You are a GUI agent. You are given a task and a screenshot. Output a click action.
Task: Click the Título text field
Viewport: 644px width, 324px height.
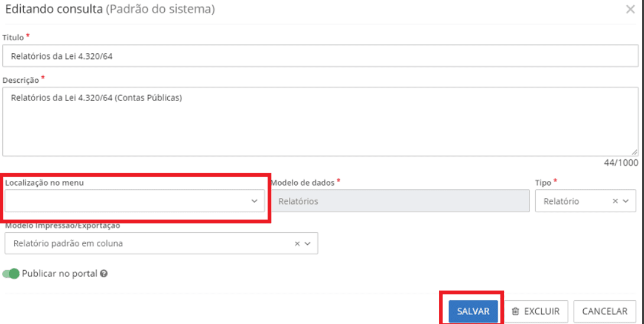pos(320,56)
